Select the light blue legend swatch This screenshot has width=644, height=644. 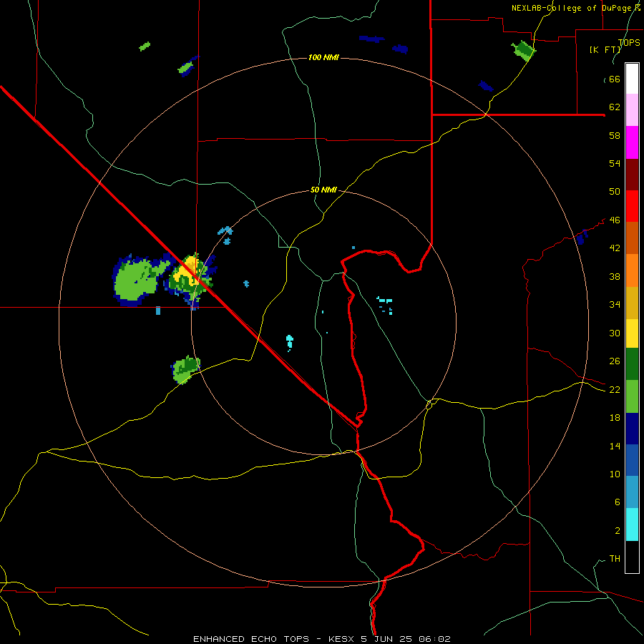pyautogui.click(x=632, y=492)
